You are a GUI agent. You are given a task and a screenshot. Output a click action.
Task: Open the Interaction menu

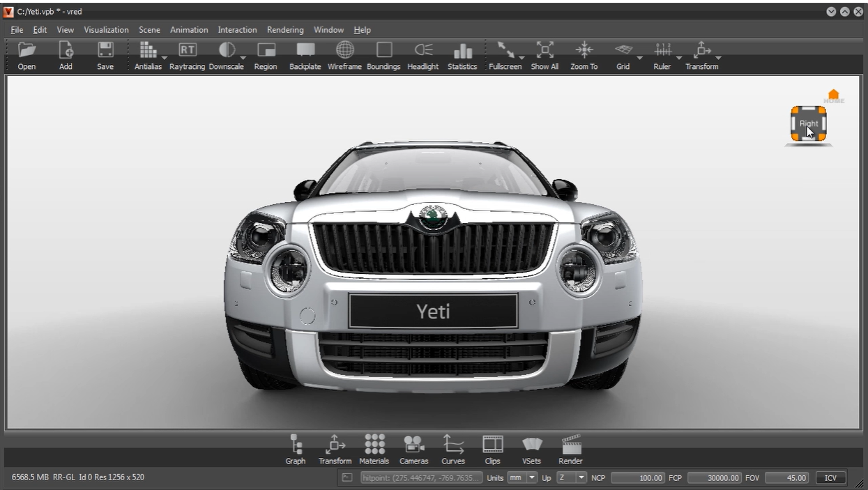coord(237,30)
